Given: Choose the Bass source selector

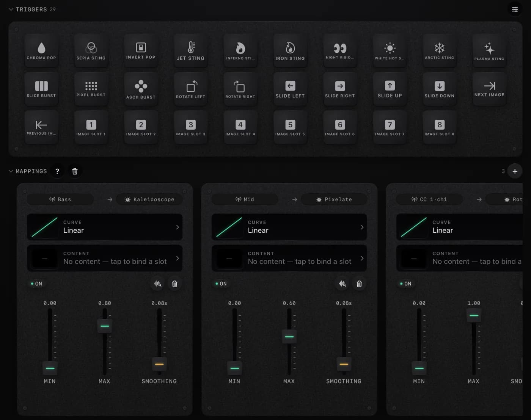Looking at the screenshot, I should [x=60, y=199].
